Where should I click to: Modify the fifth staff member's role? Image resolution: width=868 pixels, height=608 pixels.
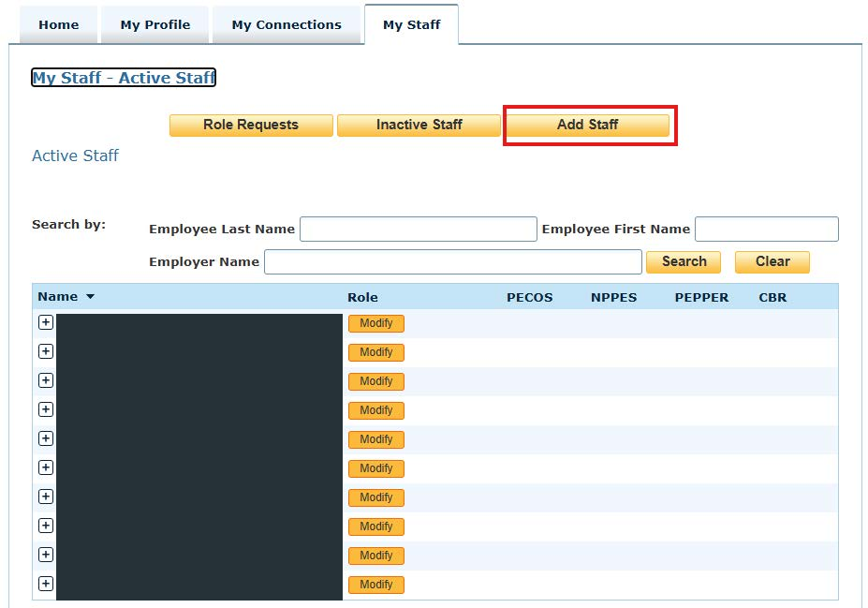point(376,439)
